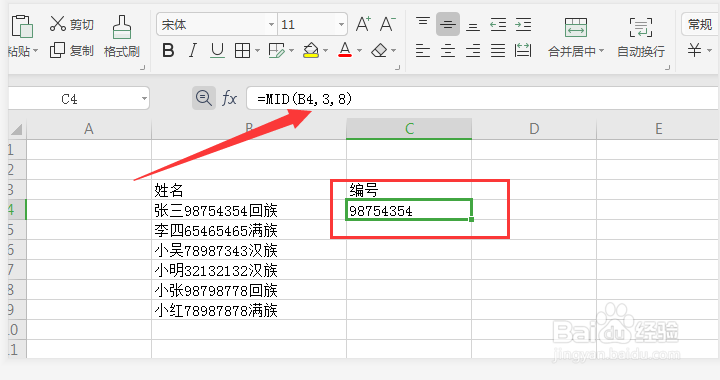Screen dimensions: 720x380
Task: Open the borders dropdown arrow
Action: pyautogui.click(x=257, y=50)
